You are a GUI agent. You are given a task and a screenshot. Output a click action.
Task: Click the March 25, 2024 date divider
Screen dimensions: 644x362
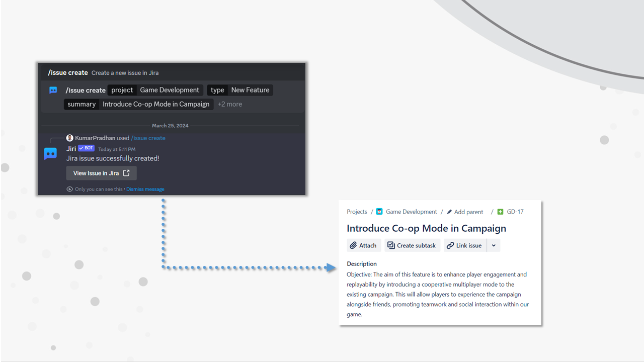(170, 126)
